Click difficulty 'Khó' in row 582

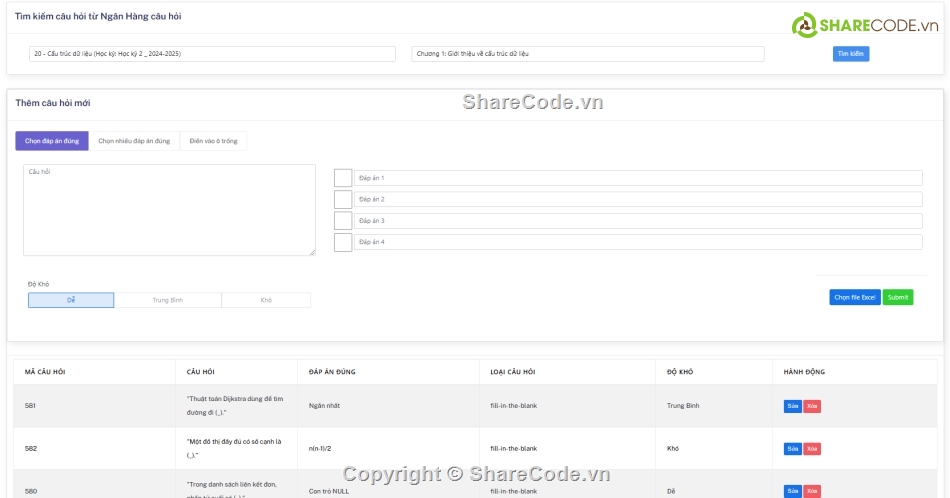tap(673, 449)
